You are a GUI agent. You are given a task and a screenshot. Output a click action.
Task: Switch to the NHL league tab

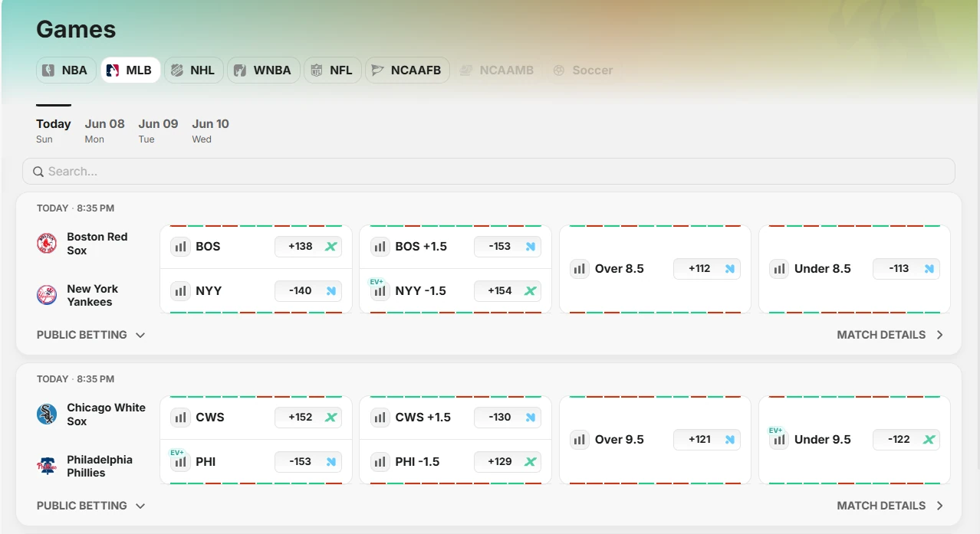pyautogui.click(x=193, y=70)
